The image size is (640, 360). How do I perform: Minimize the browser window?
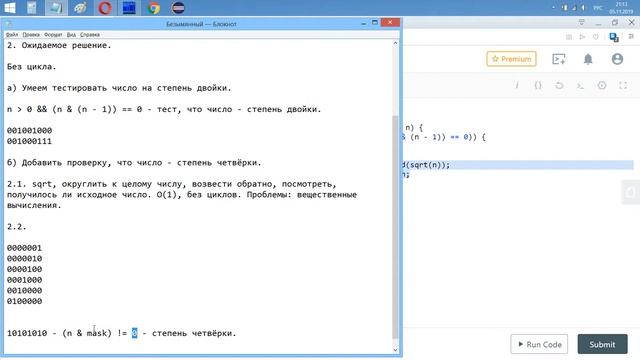click(598, 23)
